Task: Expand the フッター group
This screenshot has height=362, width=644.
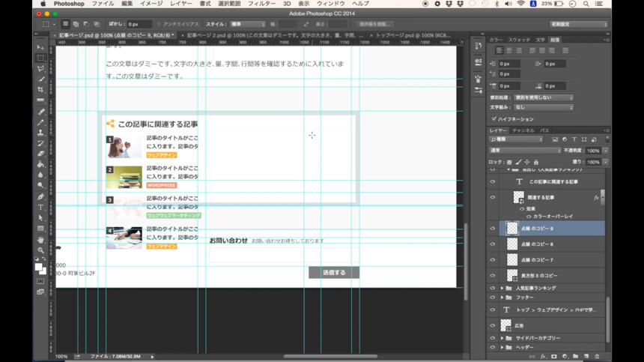Action: click(x=502, y=298)
